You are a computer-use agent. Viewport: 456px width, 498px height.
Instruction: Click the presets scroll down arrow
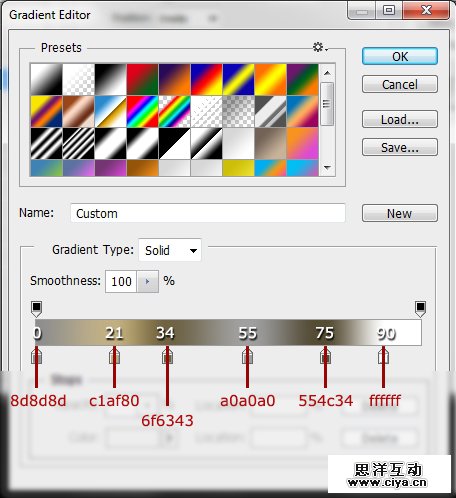point(327,167)
